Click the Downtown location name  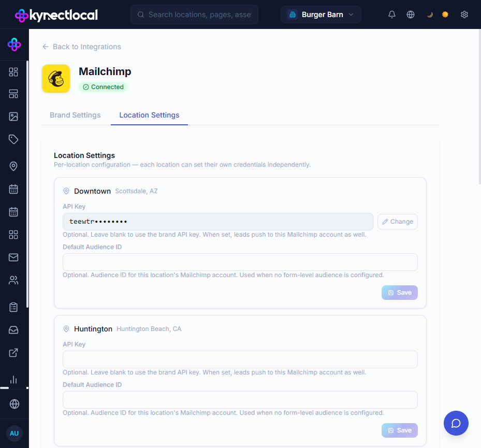pyautogui.click(x=92, y=191)
